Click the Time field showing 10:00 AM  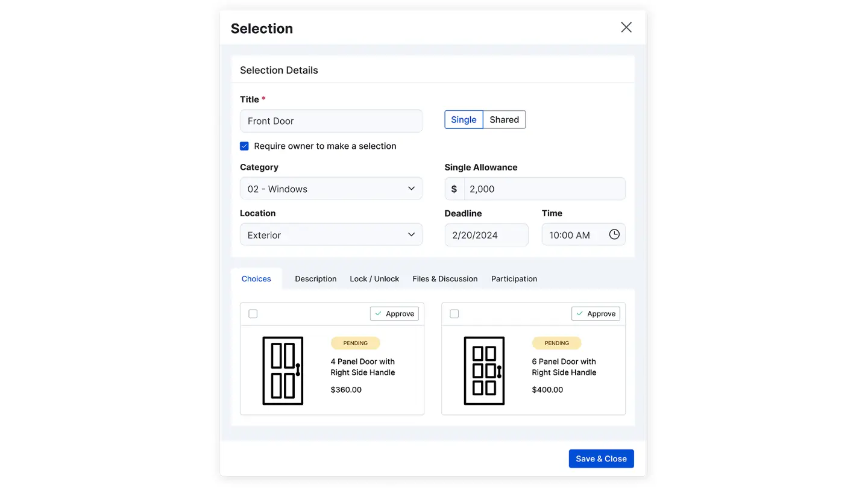click(x=583, y=235)
